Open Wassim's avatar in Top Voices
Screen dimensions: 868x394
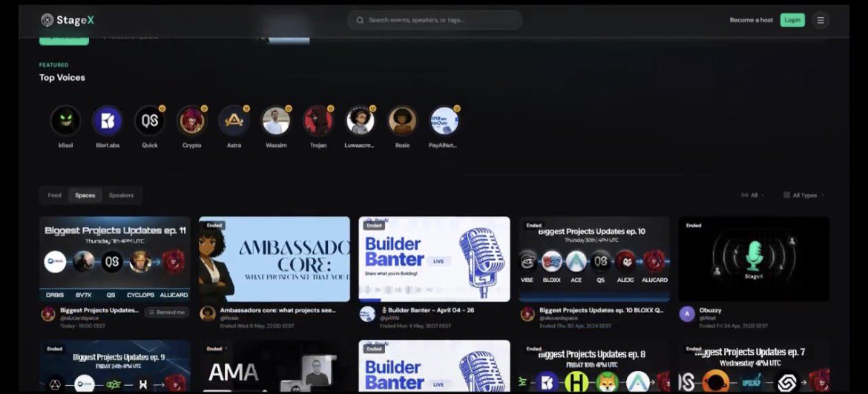pyautogui.click(x=276, y=121)
